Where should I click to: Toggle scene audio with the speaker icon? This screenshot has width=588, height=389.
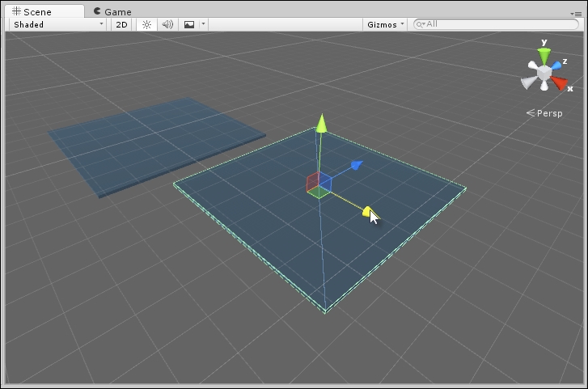(x=167, y=24)
